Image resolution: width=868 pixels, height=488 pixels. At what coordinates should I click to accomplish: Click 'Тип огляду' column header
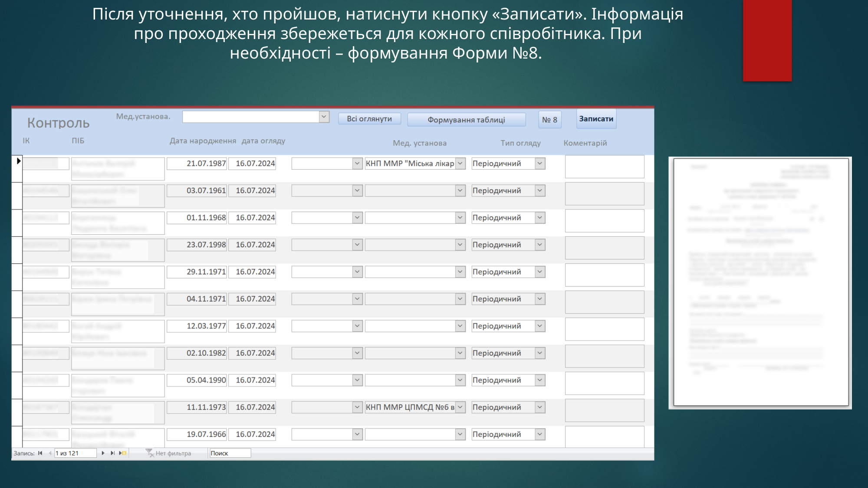[x=521, y=143]
